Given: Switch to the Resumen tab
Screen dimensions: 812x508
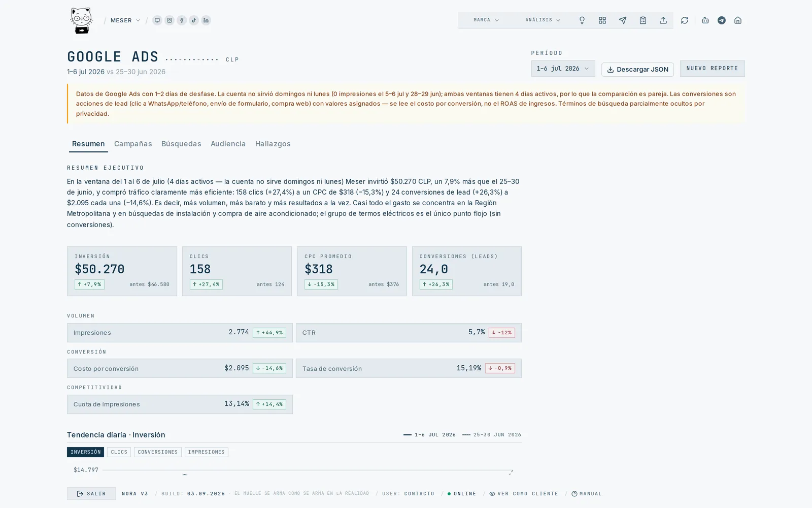Looking at the screenshot, I should [88, 144].
